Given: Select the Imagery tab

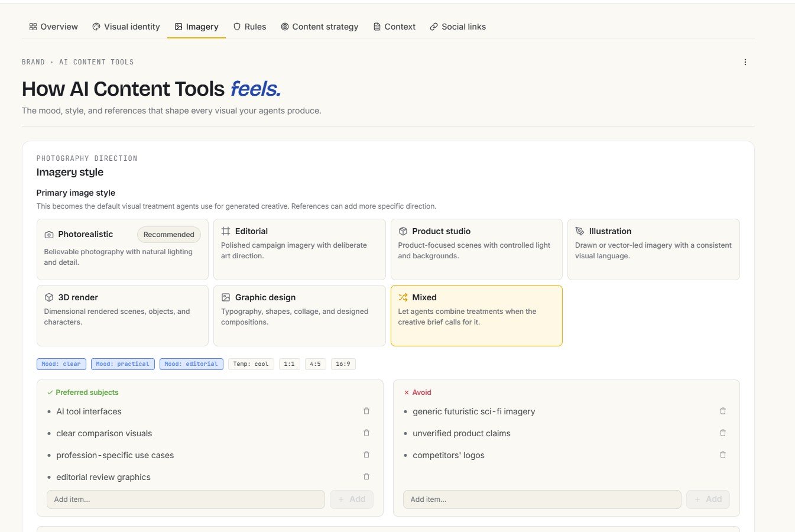Looking at the screenshot, I should (x=196, y=27).
